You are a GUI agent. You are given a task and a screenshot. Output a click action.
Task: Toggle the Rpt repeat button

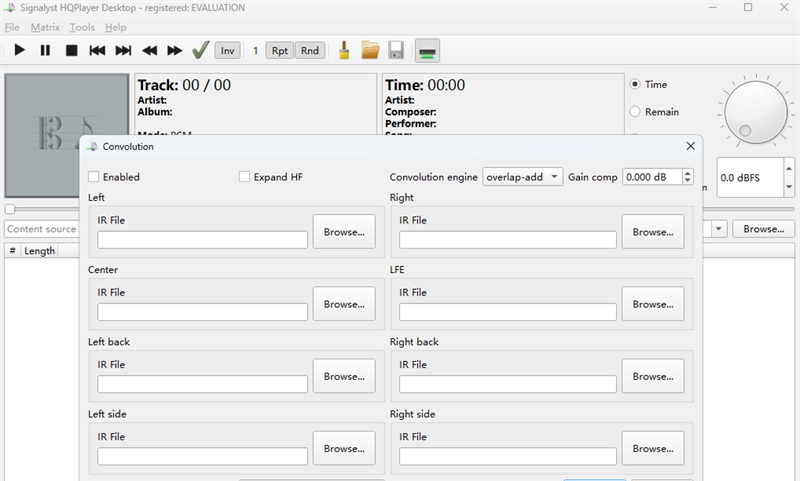[x=280, y=50]
